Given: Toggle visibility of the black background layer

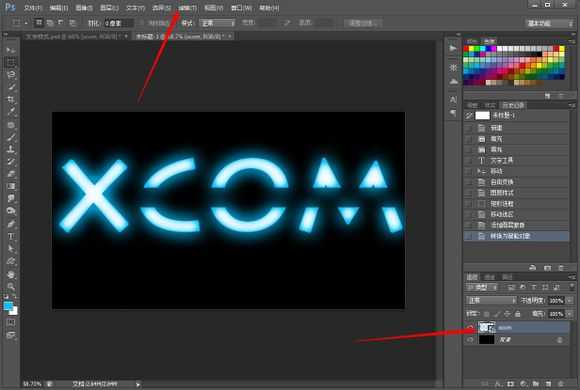Looking at the screenshot, I should click(x=470, y=339).
